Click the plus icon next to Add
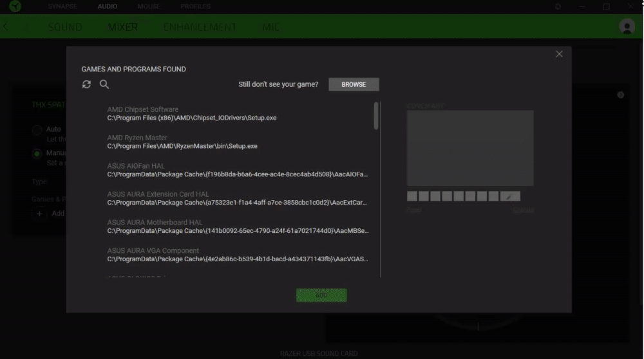 [x=39, y=214]
